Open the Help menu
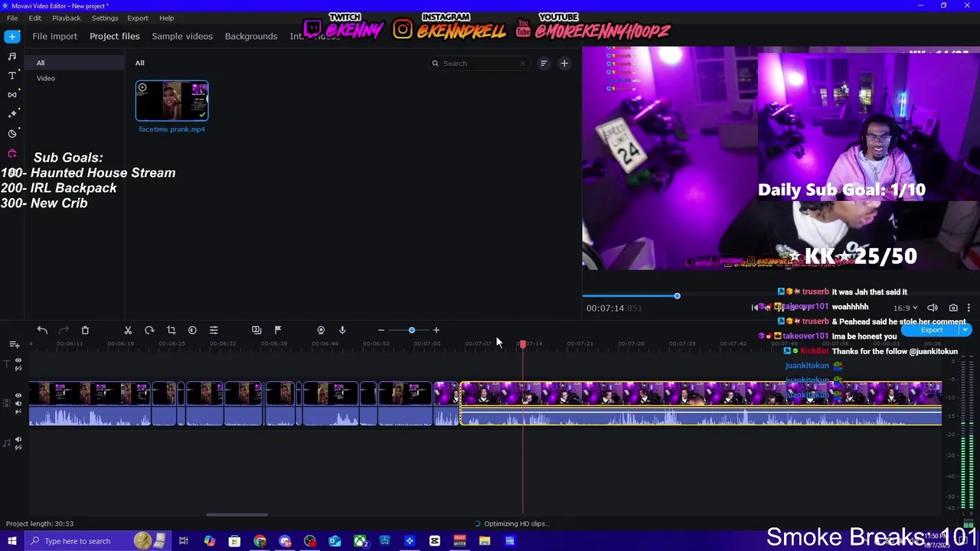This screenshot has width=980, height=551. pos(167,18)
